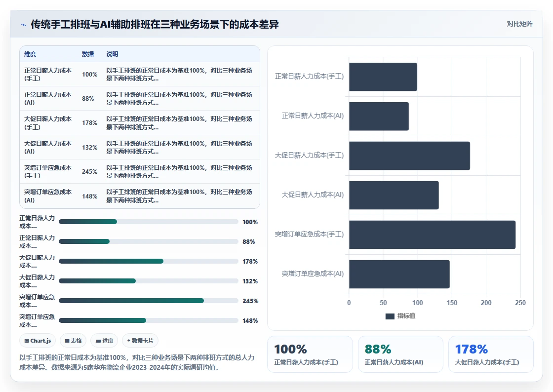Click the 88% progress bar
The image size is (553, 392).
point(149,241)
